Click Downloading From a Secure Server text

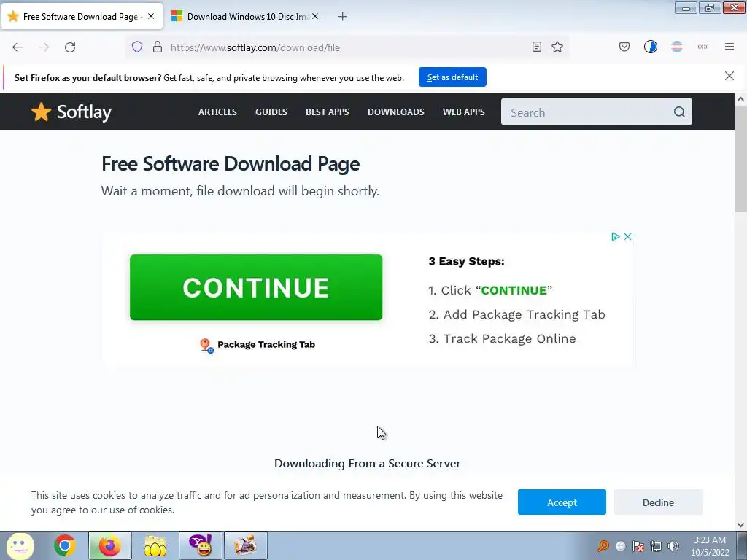pyautogui.click(x=368, y=463)
